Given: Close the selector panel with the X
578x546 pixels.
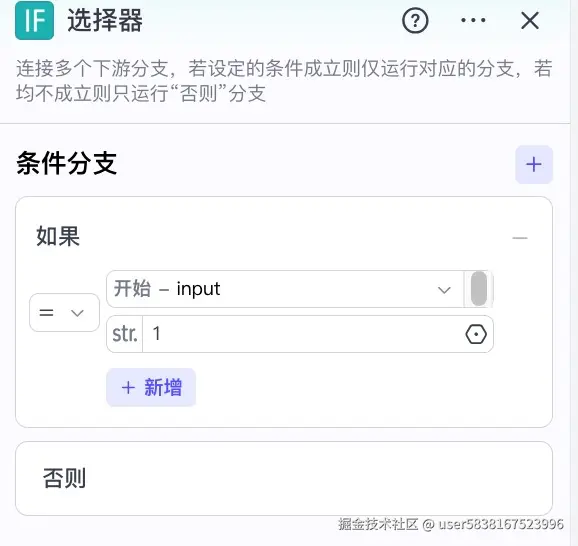Looking at the screenshot, I should [530, 20].
